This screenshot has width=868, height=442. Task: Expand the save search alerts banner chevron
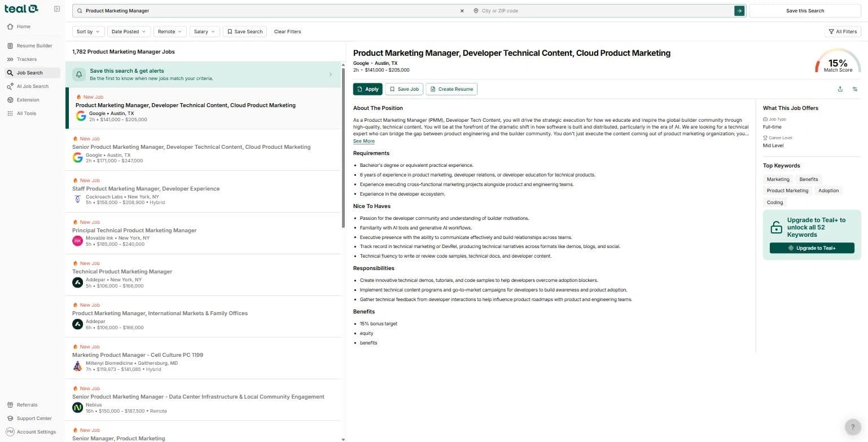(330, 74)
